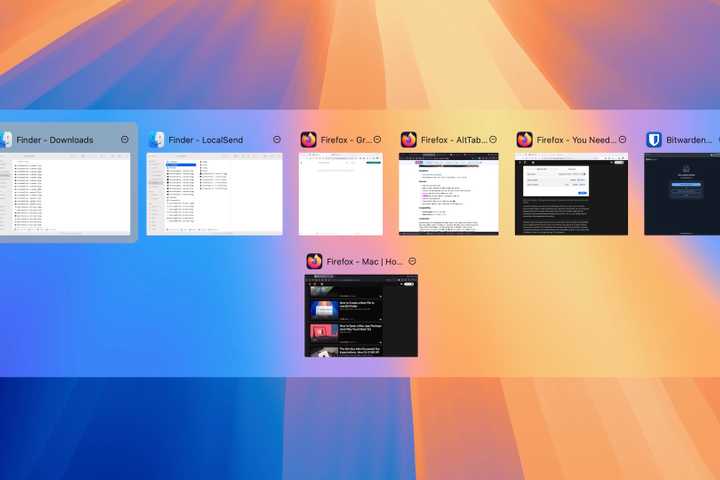
Task: Click the circle indicator beside 'Firefox - Gr…'
Action: pyautogui.click(x=378, y=140)
